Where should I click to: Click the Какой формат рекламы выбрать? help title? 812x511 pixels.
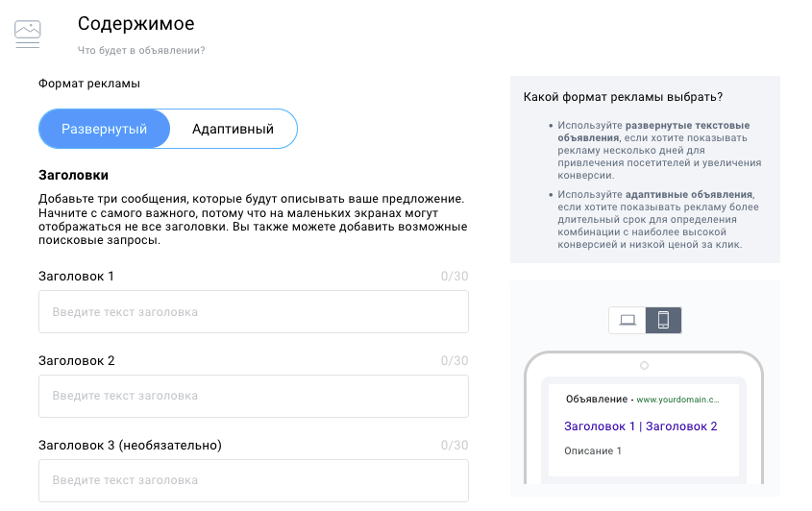tap(623, 97)
